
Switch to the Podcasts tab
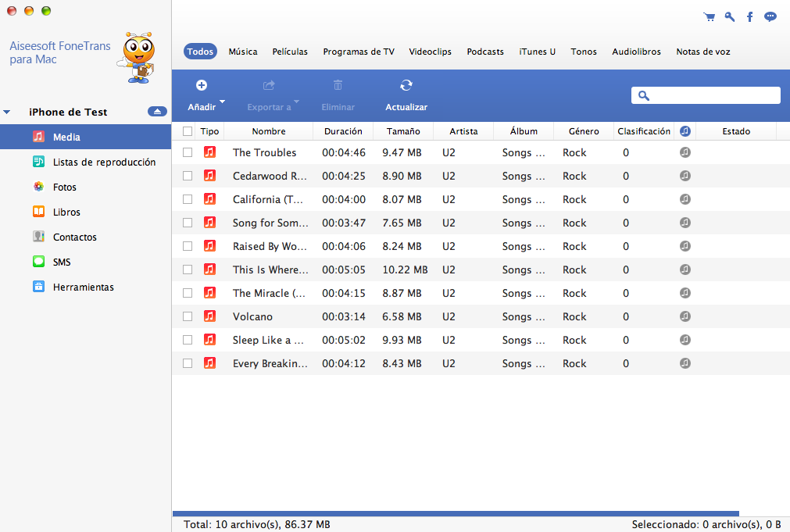[485, 52]
